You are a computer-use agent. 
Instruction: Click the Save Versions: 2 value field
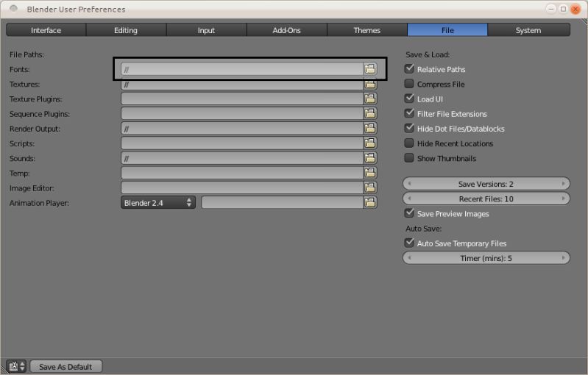point(486,184)
